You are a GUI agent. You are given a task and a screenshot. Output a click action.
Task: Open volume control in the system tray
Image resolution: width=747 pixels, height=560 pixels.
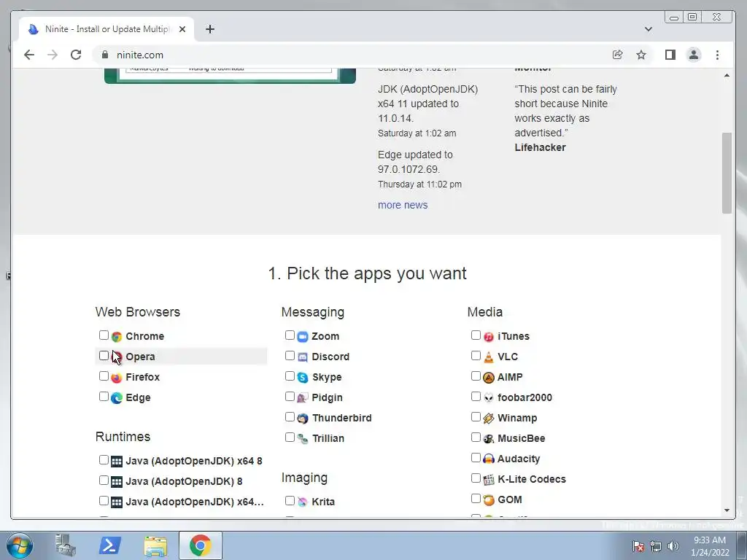click(x=673, y=546)
